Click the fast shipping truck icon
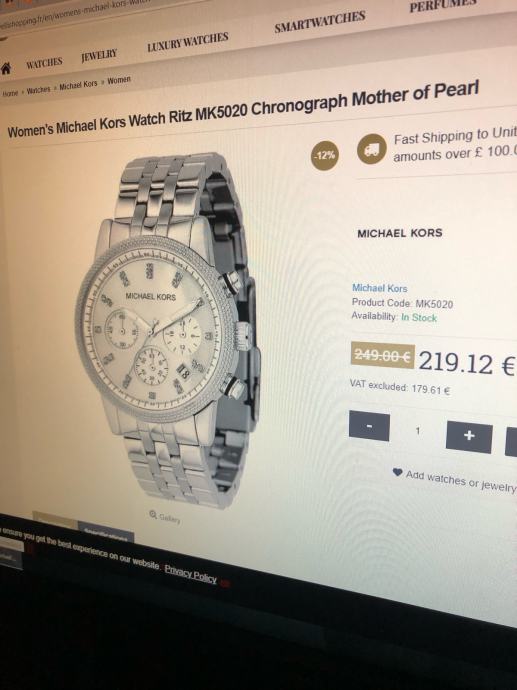This screenshot has height=690, width=517. pos(372,149)
